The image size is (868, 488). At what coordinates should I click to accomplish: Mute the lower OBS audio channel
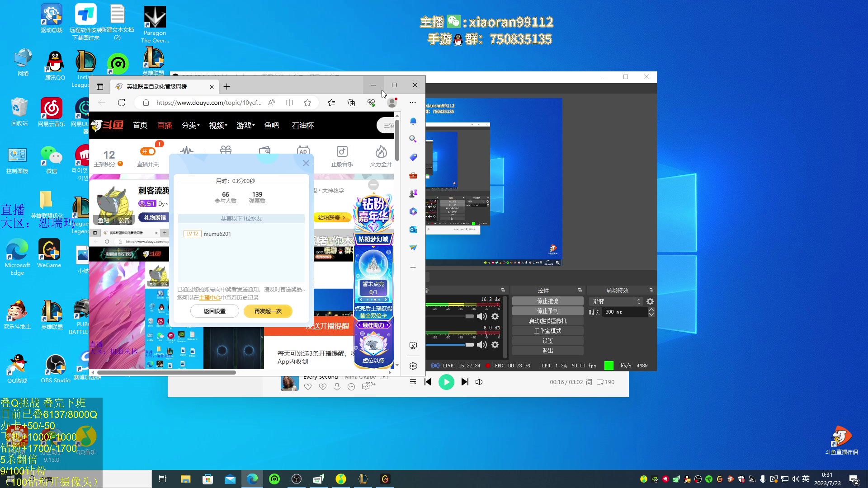482,345
